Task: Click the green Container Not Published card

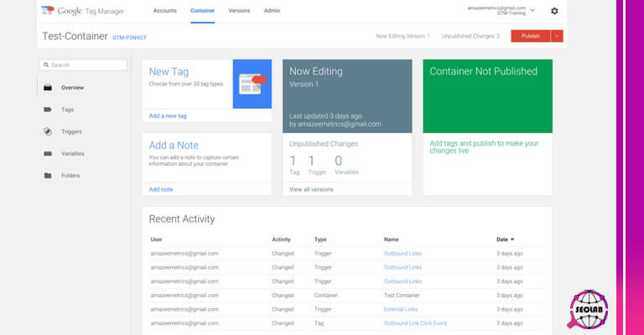Action: pyautogui.click(x=487, y=96)
